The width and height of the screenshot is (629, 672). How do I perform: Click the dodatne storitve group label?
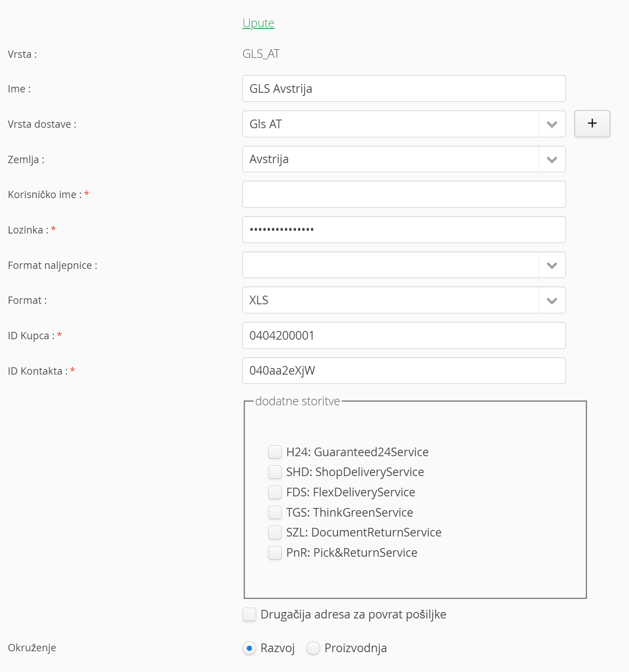tap(298, 401)
